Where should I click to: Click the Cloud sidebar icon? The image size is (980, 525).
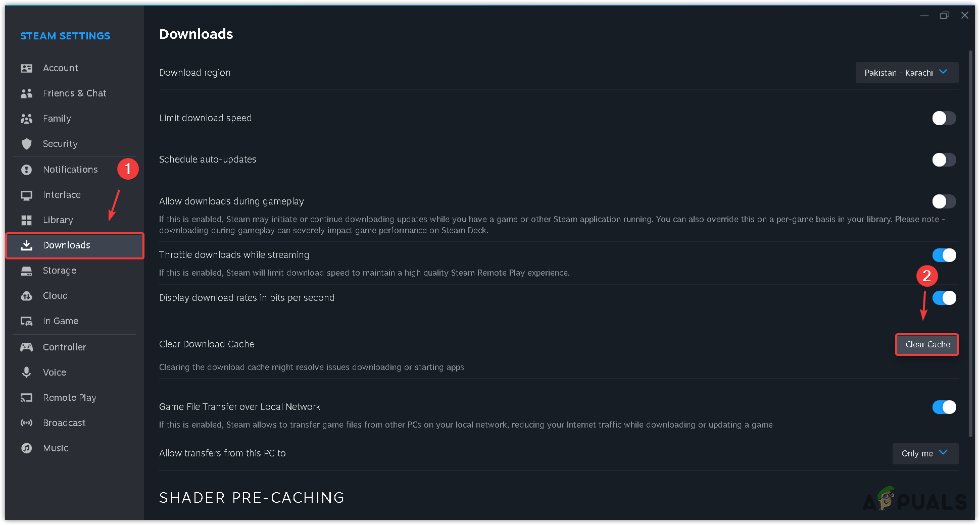(27, 296)
